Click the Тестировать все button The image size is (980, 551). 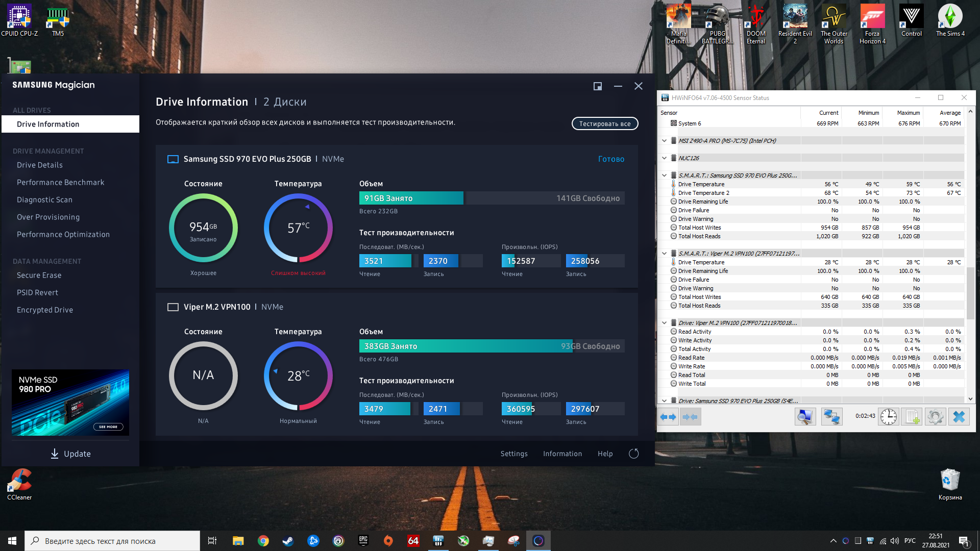(604, 123)
